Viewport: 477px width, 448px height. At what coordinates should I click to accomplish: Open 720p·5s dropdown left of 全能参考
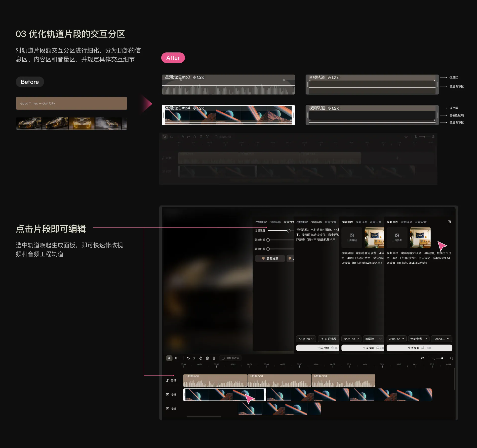point(396,339)
